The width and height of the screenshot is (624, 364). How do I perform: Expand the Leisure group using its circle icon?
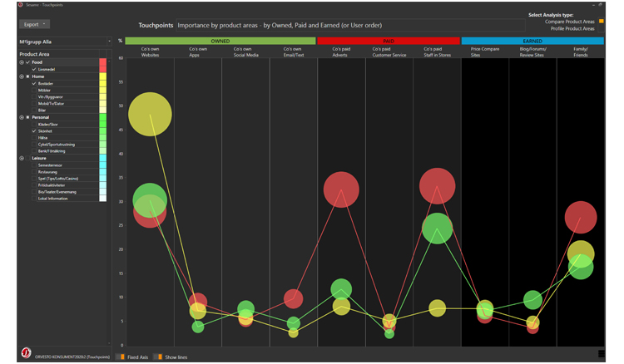(22, 158)
